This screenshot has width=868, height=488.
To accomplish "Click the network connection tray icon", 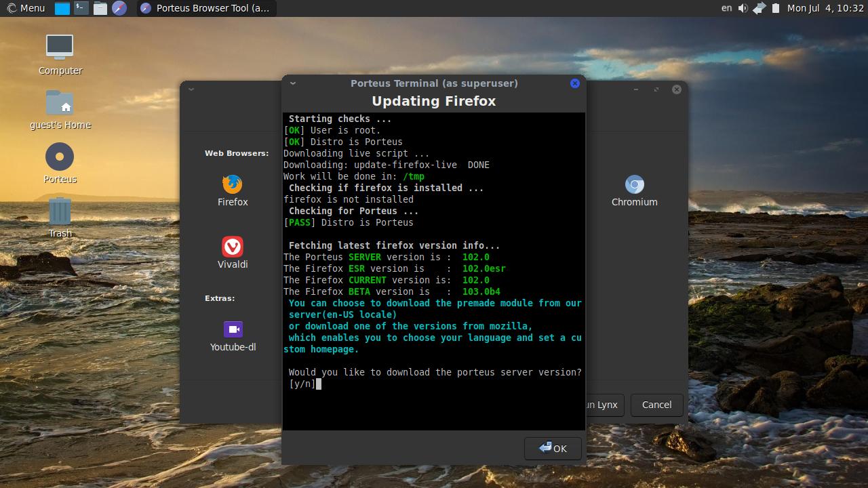I will (759, 8).
